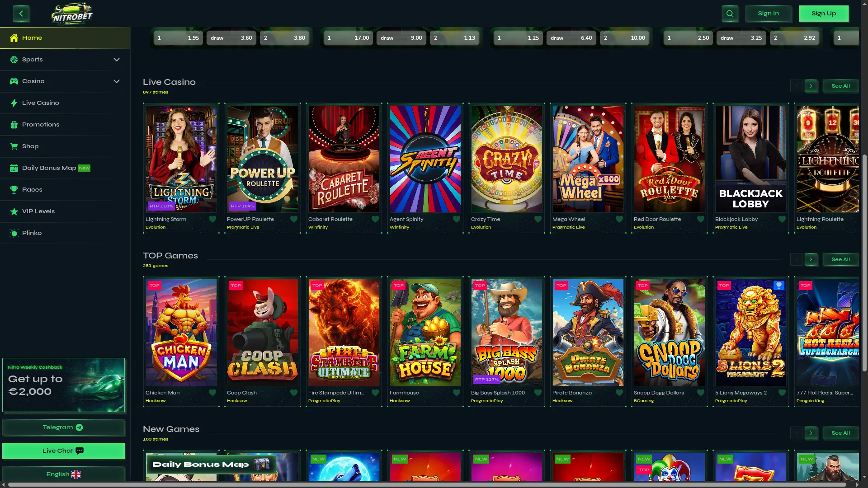This screenshot has width=868, height=488.
Task: Open Races in the sidebar menu
Action: [65, 190]
